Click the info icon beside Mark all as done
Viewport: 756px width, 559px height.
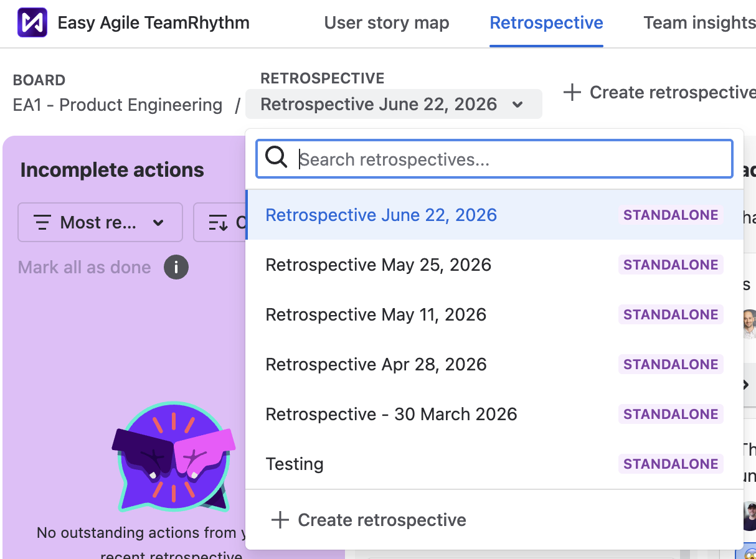[176, 268]
